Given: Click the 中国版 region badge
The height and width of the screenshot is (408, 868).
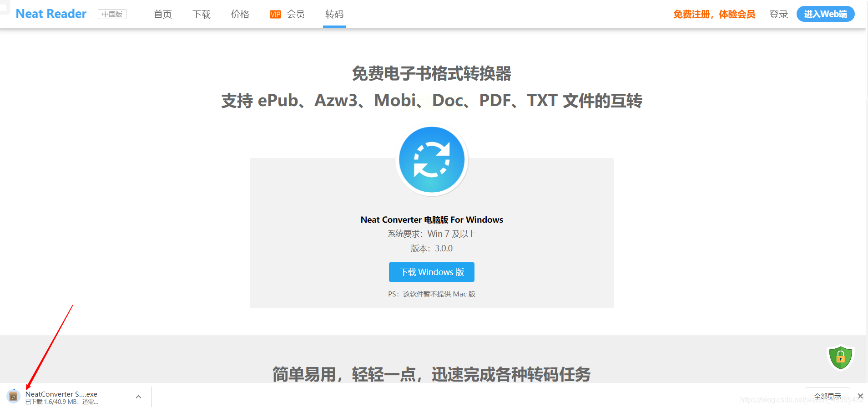Looking at the screenshot, I should (112, 14).
